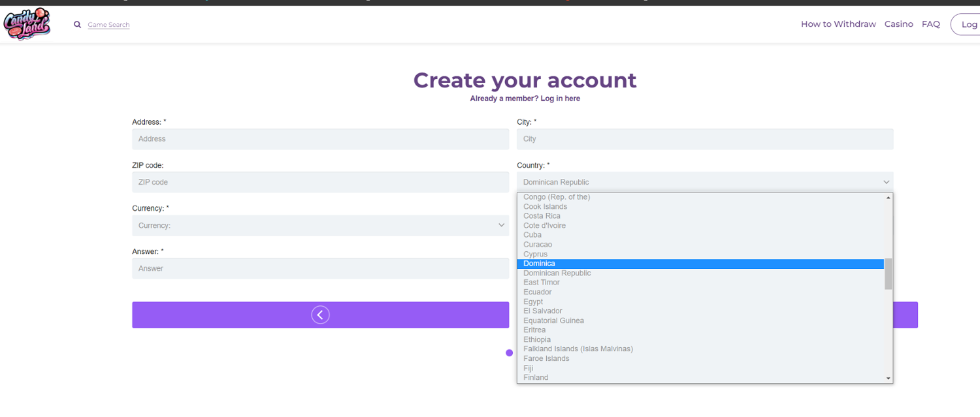
Task: Select Finland in the country list
Action: 536,377
